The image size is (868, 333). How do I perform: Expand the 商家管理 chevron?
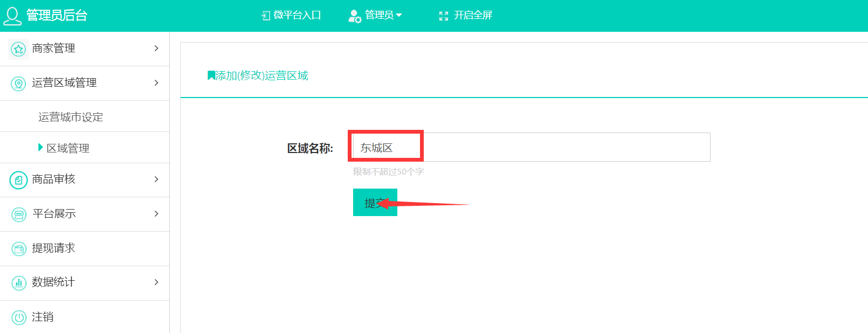coord(156,48)
